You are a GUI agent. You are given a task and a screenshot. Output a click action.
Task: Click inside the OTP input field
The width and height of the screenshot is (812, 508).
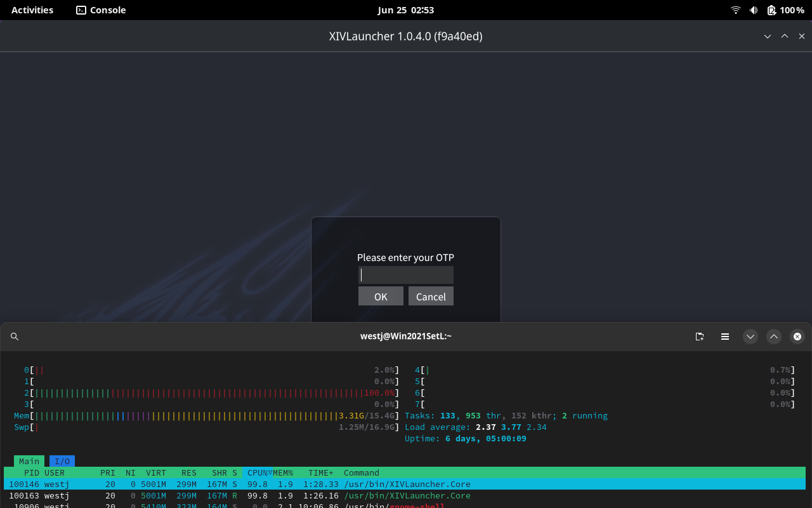pos(405,274)
